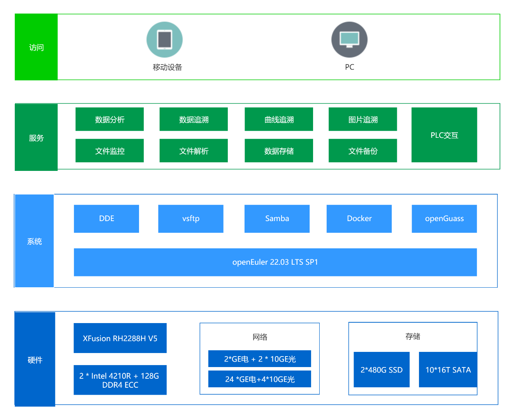This screenshot has width=514, height=420.
Task: Click the PLC交互 block
Action: [x=444, y=135]
